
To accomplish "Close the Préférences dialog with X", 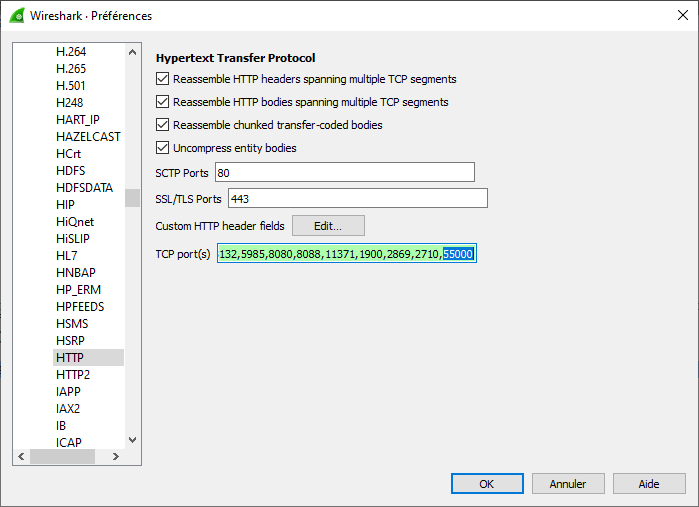I will (x=683, y=15).
